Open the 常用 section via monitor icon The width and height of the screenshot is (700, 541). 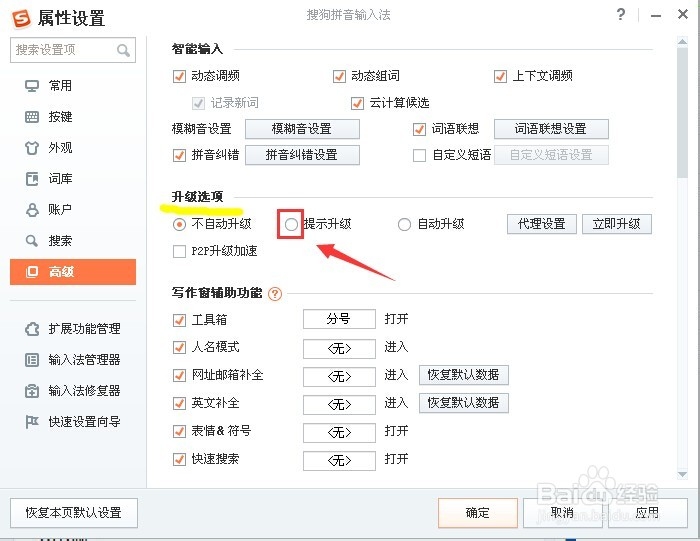(32, 86)
